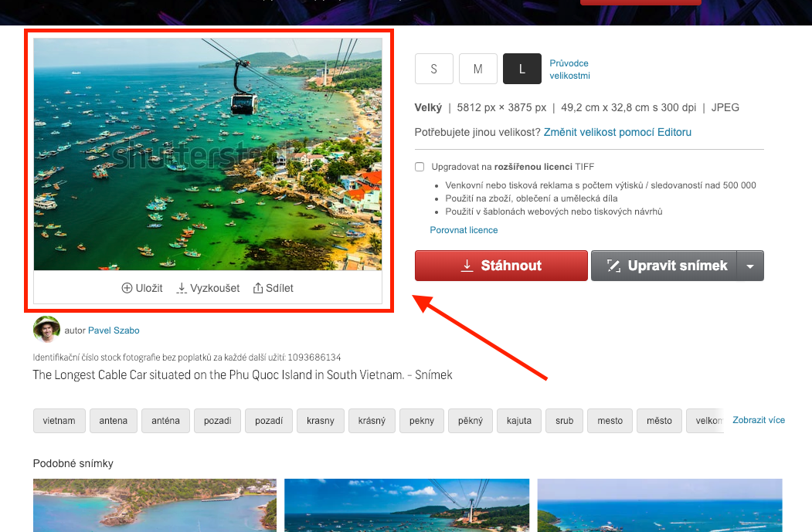This screenshot has width=812, height=532.
Task: Click the author link Pavel Szabo
Action: 114,330
